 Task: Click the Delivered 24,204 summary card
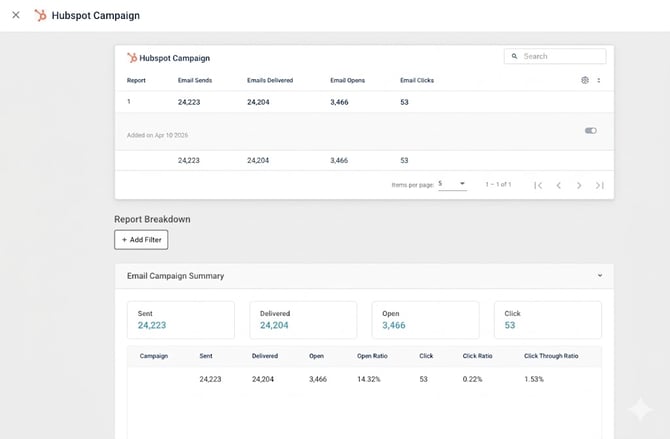303,320
